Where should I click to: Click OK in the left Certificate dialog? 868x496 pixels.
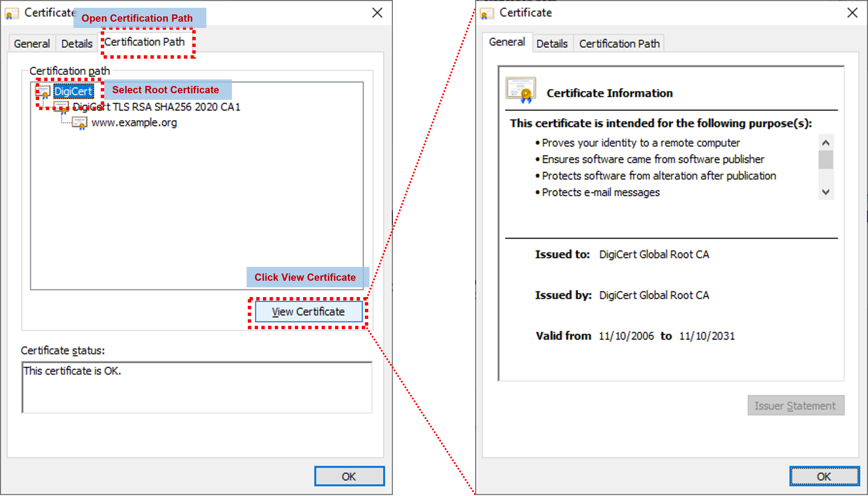click(x=349, y=476)
